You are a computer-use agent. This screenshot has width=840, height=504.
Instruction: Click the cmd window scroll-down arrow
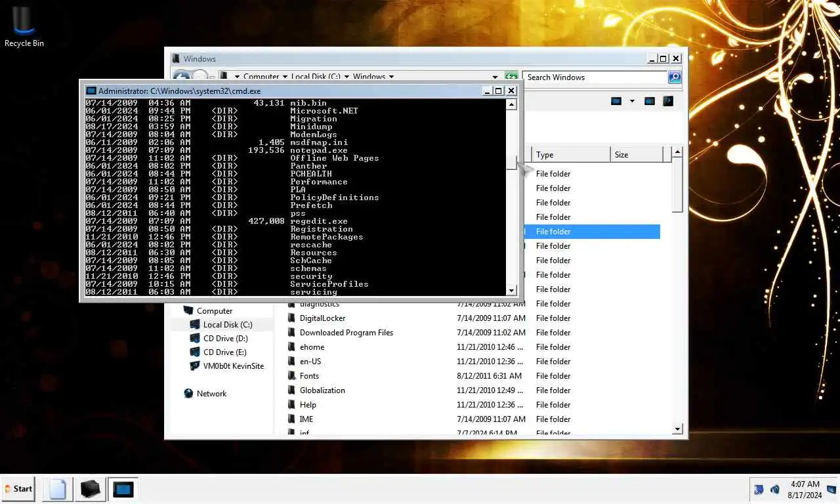(512, 290)
